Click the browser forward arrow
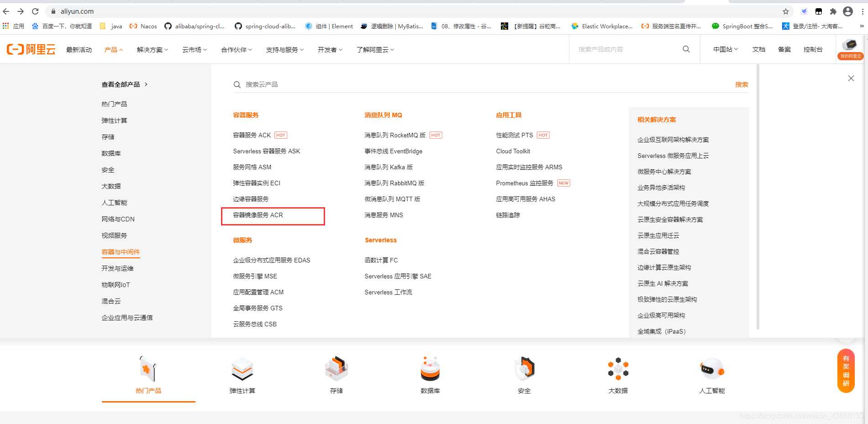 click(x=21, y=11)
